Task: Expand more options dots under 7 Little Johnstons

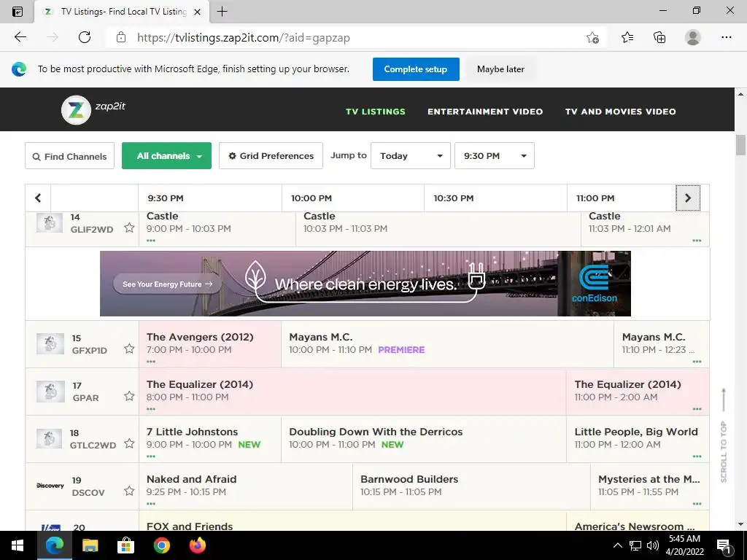Action: pyautogui.click(x=151, y=456)
